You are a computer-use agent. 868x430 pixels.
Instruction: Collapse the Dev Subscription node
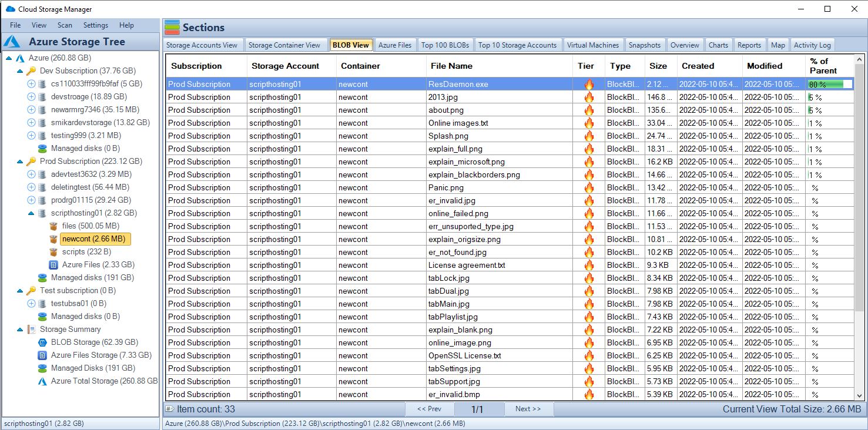[x=20, y=71]
